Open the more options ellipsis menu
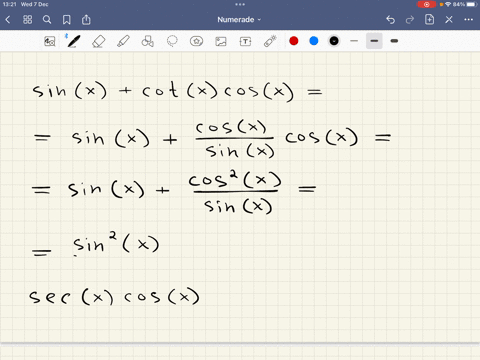The image size is (480, 360). (468, 20)
